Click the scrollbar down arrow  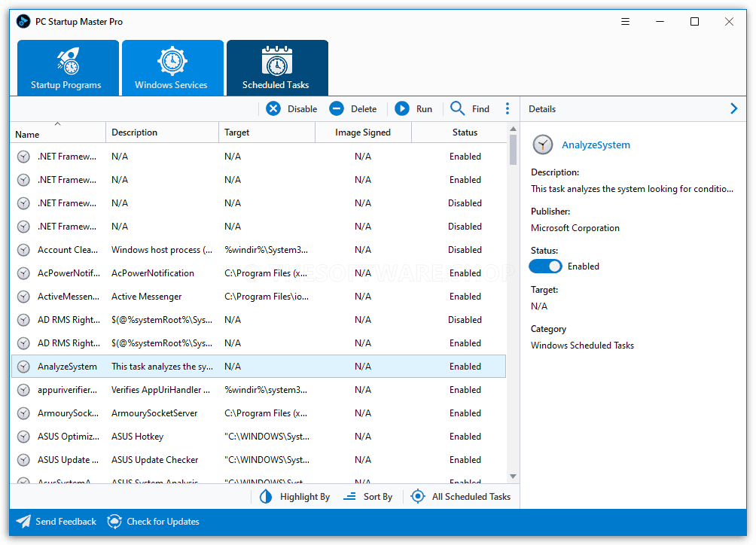click(513, 476)
